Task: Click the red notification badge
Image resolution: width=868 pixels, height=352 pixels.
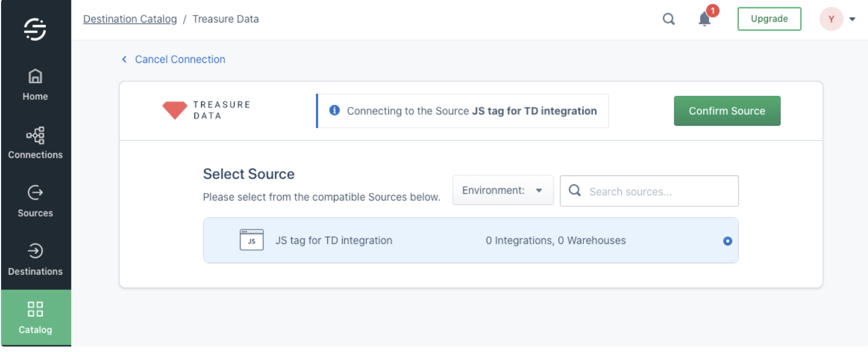Action: click(x=712, y=10)
